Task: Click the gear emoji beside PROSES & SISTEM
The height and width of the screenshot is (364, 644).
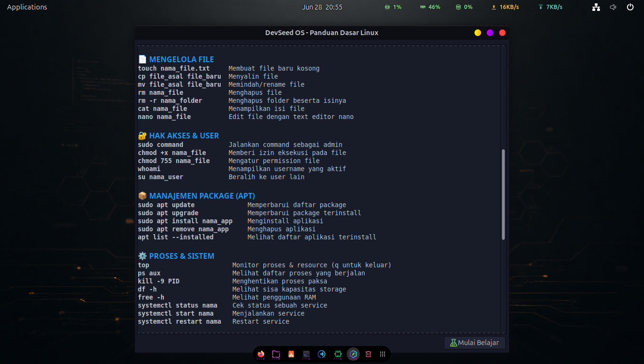Action: coord(143,256)
